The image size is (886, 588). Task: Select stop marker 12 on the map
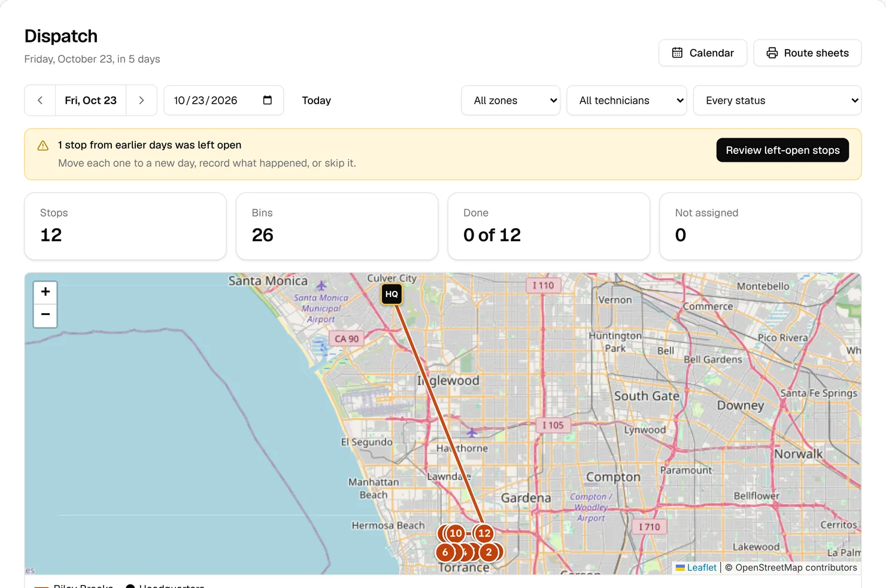[x=484, y=533]
